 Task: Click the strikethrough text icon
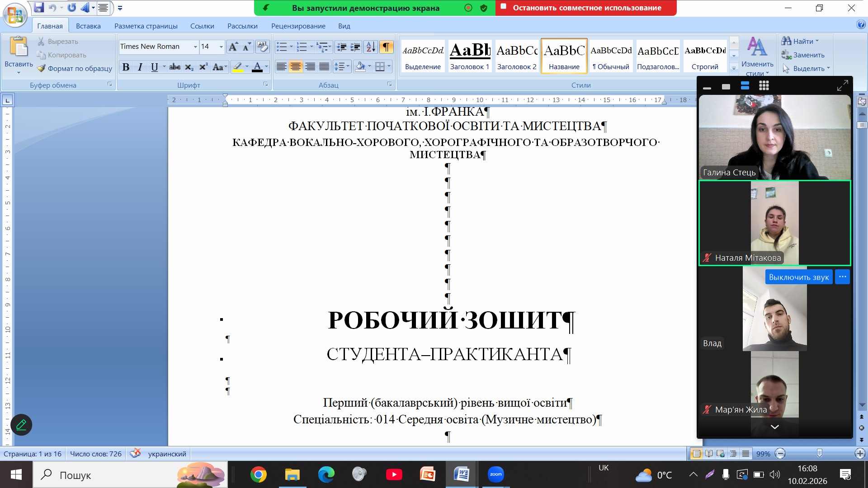175,67
